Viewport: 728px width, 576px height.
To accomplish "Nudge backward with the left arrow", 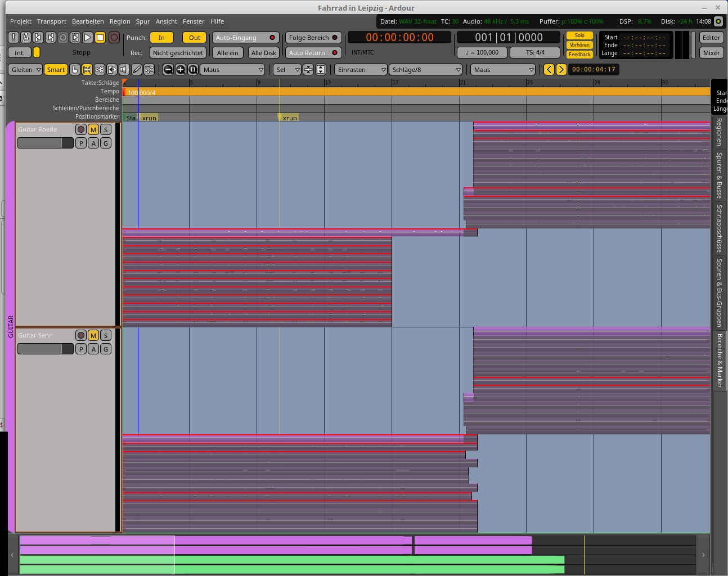I will tap(549, 70).
